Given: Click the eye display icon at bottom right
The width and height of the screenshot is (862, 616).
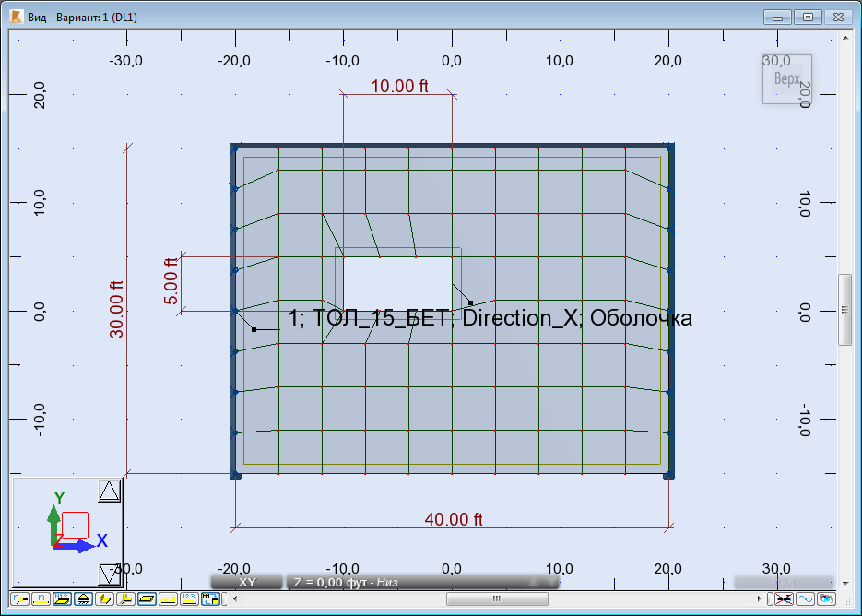Looking at the screenshot, I should (826, 598).
